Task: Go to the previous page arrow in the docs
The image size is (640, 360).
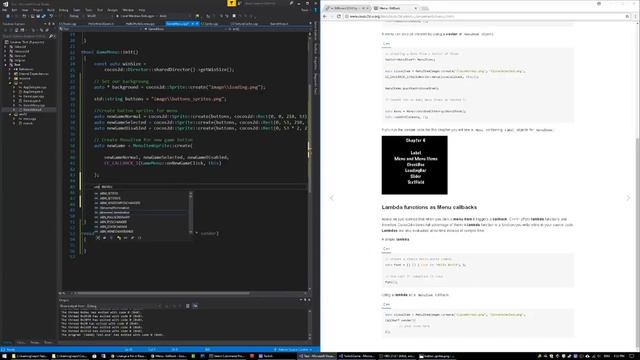Action: [331, 198]
